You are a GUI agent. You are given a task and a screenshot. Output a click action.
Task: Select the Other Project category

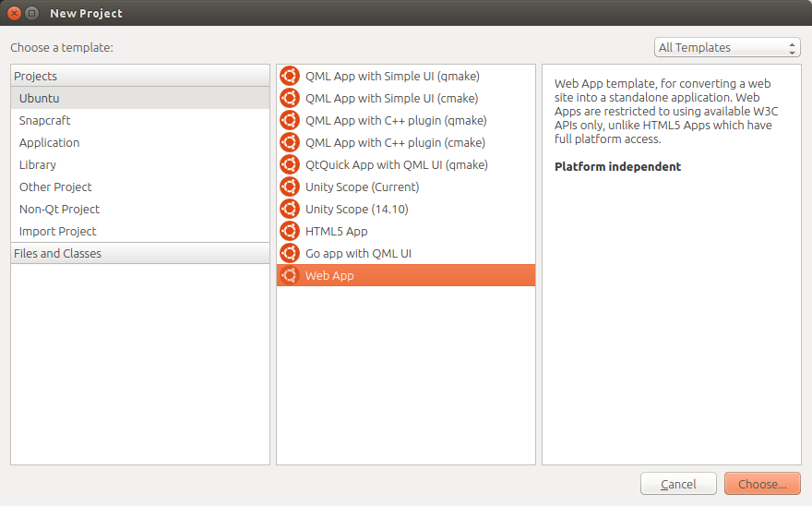tap(140, 187)
